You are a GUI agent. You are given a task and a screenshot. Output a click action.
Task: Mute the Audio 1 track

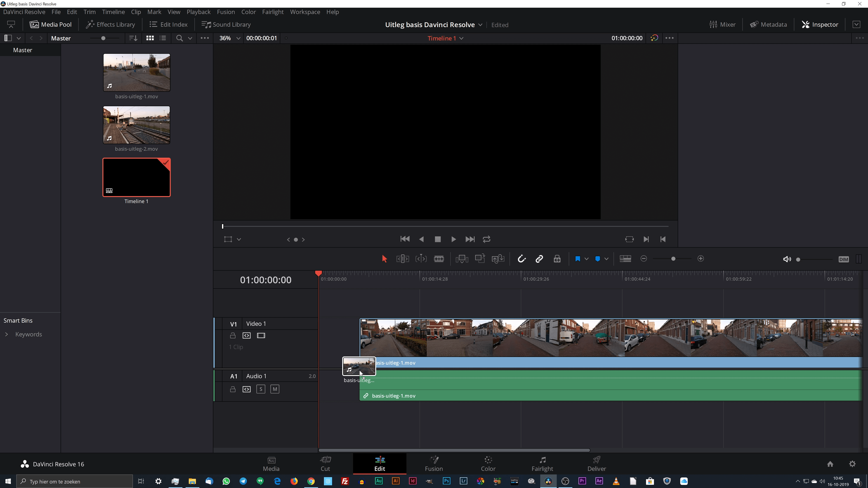(275, 389)
